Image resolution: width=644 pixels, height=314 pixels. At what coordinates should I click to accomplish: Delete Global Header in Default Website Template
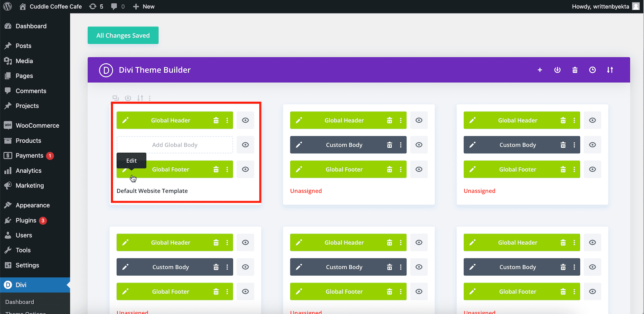pyautogui.click(x=216, y=121)
